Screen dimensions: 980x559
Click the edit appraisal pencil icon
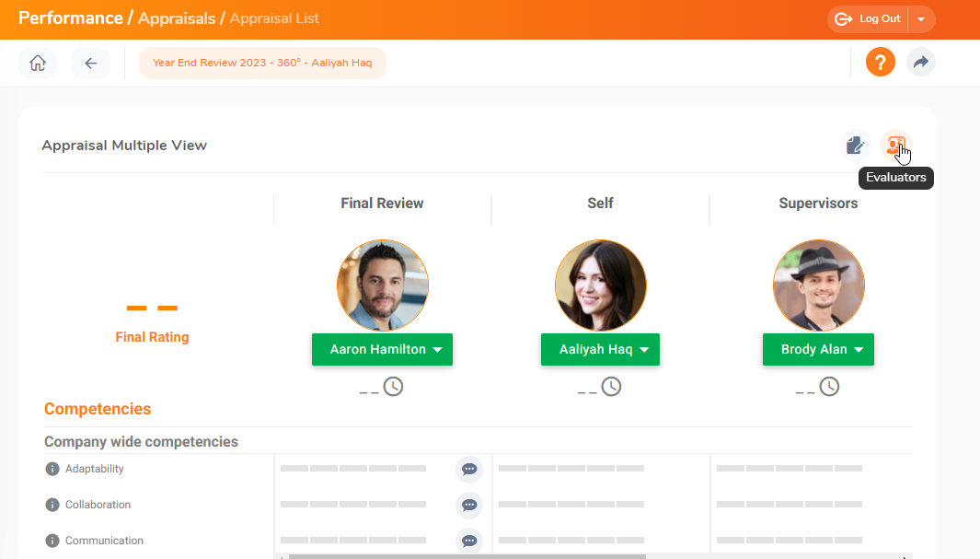click(x=856, y=146)
